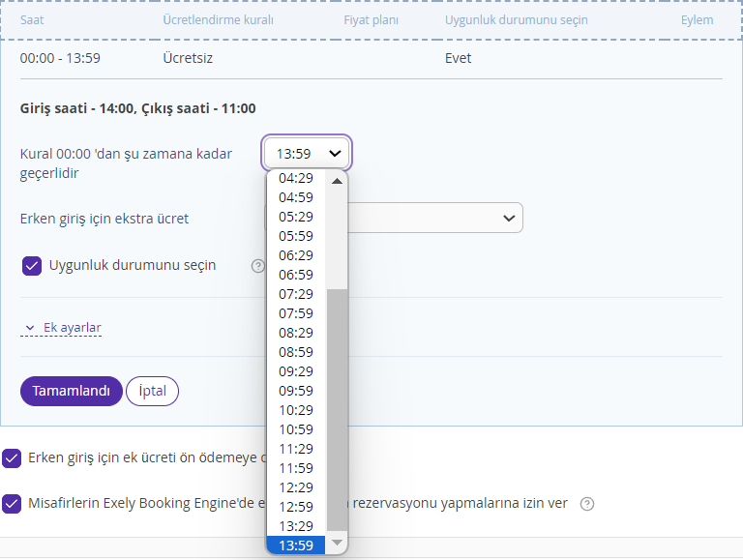Select 06:59 in the time list
The image size is (743, 560).
pos(296,275)
